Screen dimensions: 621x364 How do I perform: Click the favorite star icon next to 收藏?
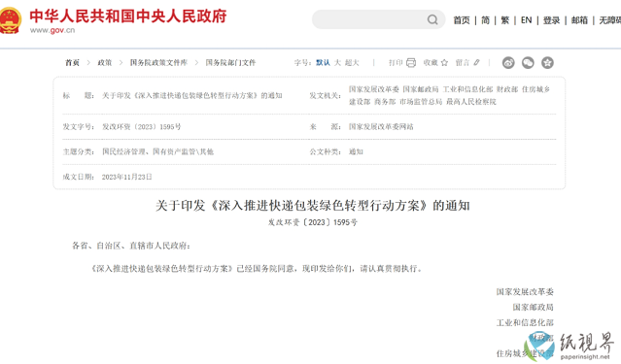pos(444,62)
